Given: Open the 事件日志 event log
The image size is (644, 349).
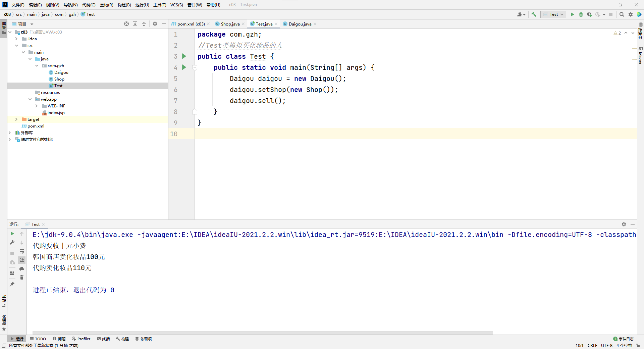Looking at the screenshot, I should click(x=624, y=339).
